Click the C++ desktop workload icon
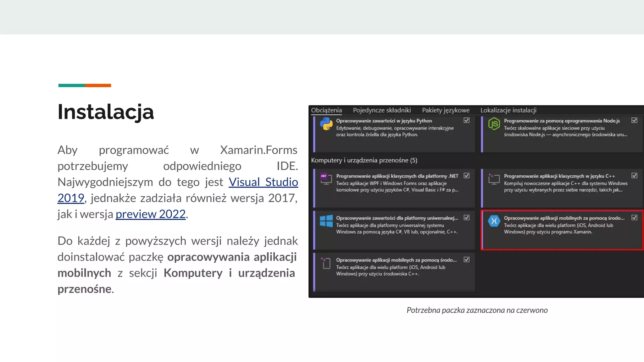This screenshot has height=362, width=644. [x=494, y=178]
